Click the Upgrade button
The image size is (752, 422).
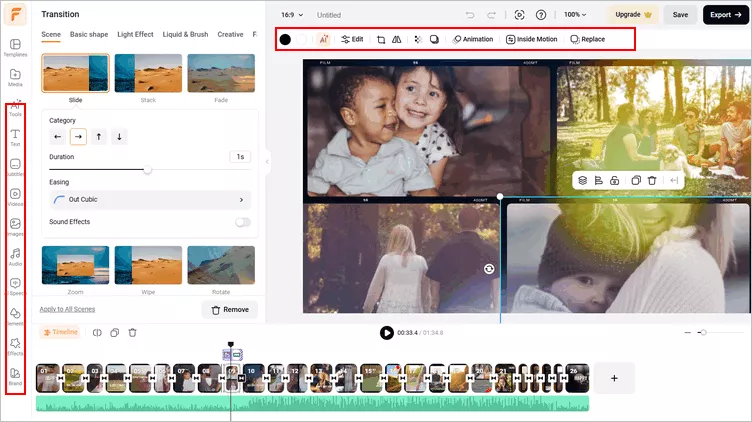pos(633,15)
